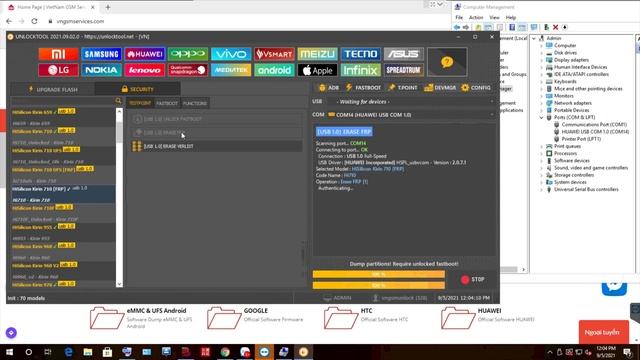Select the Apple brand logo

point(317,70)
